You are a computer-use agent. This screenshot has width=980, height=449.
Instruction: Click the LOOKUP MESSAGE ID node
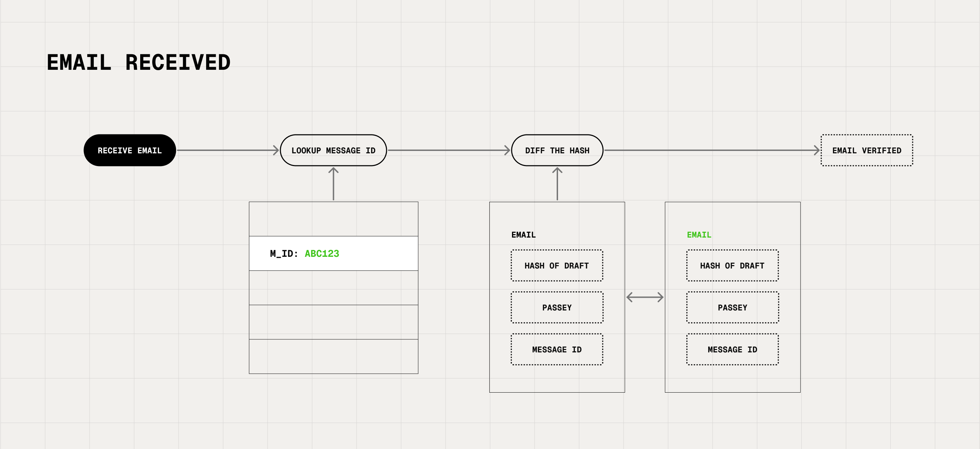click(x=333, y=150)
